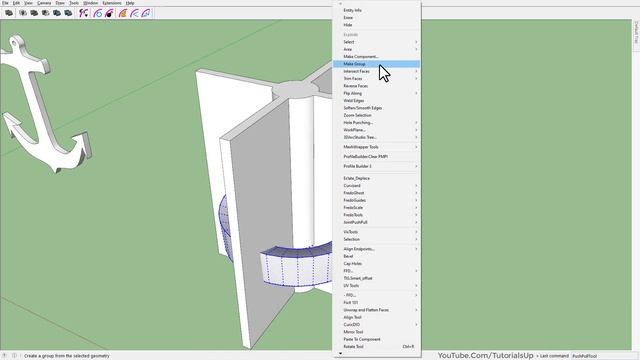This screenshot has height=360, width=640.
Task: Expand the Selection submenu
Action: pyautogui.click(x=376, y=240)
